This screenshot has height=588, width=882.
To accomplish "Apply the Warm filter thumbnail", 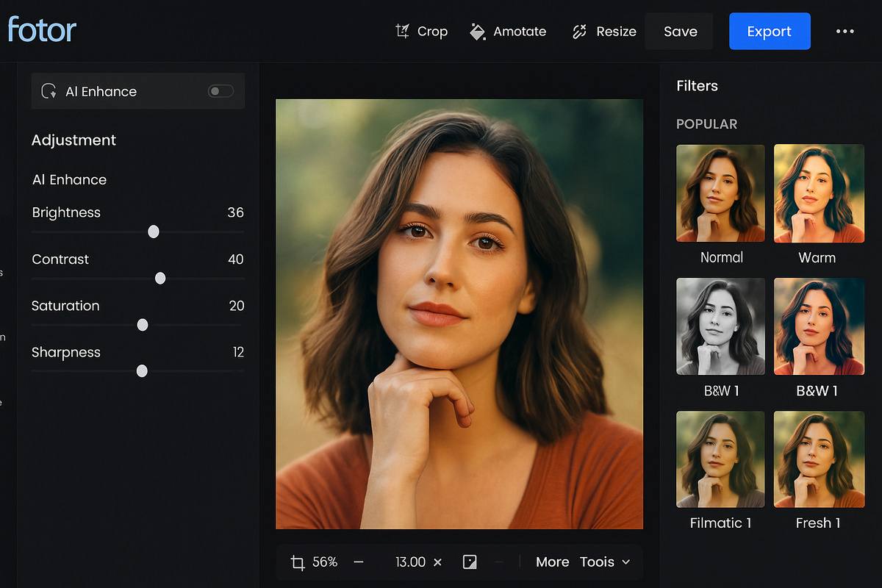I will [819, 193].
